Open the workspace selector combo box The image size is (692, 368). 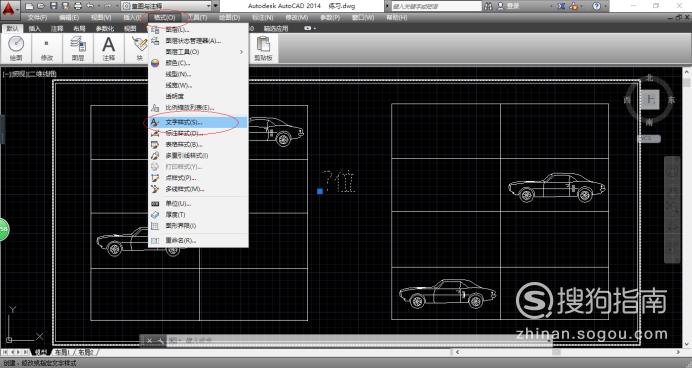coord(166,6)
